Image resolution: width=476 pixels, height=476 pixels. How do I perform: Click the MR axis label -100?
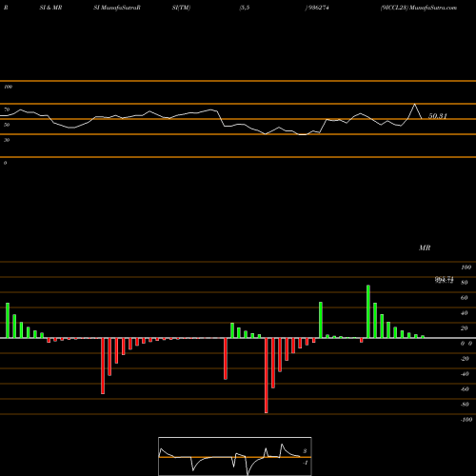(466, 420)
